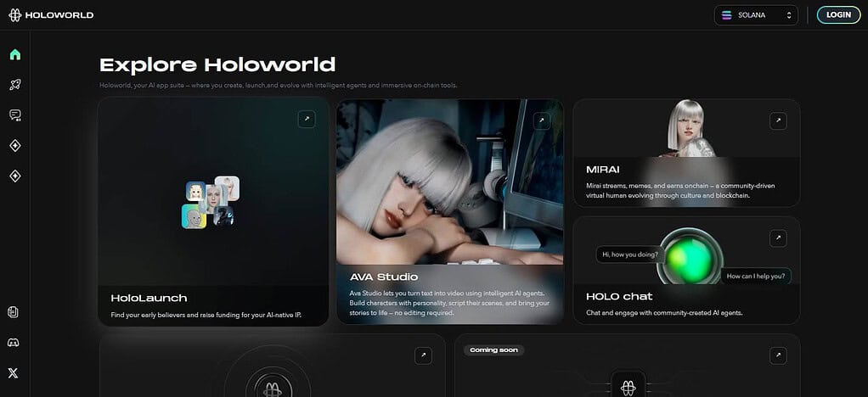Screen dimensions: 868x397
Task: Click the MIRAI description about streams and memes
Action: 680,191
